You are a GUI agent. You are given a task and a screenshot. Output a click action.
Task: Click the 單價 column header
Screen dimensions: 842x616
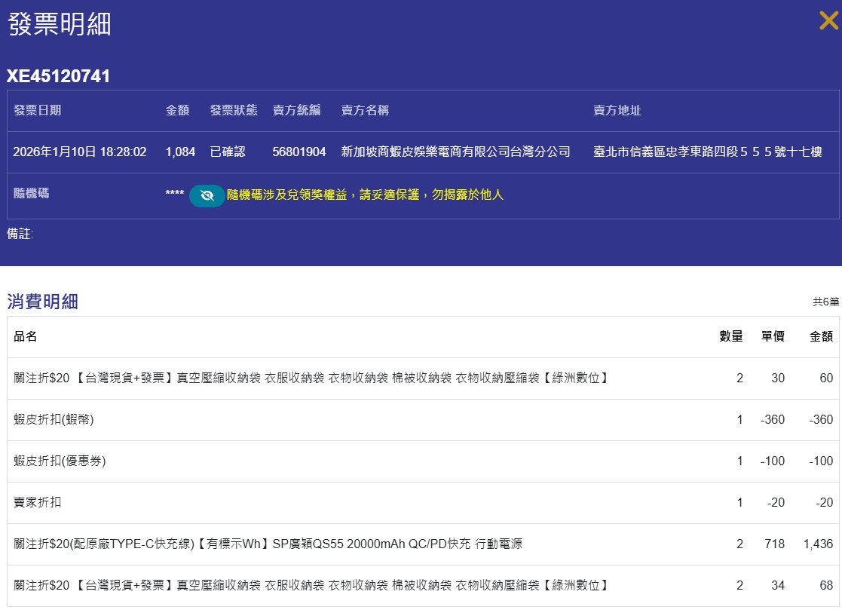[773, 336]
